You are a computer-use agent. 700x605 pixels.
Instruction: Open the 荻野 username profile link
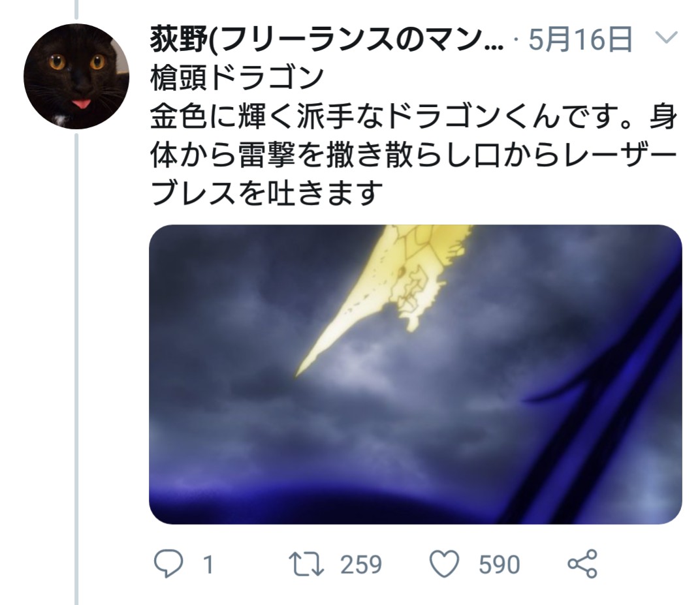coord(326,39)
